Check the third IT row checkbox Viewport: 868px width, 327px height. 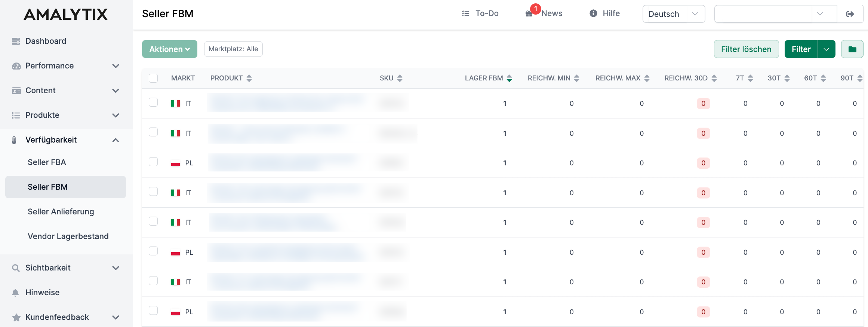[153, 192]
